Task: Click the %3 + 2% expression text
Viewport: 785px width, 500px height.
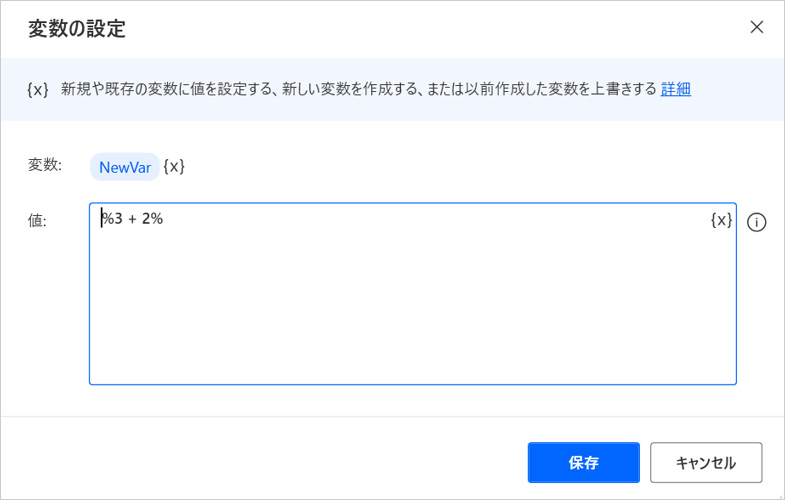Action: (x=132, y=219)
